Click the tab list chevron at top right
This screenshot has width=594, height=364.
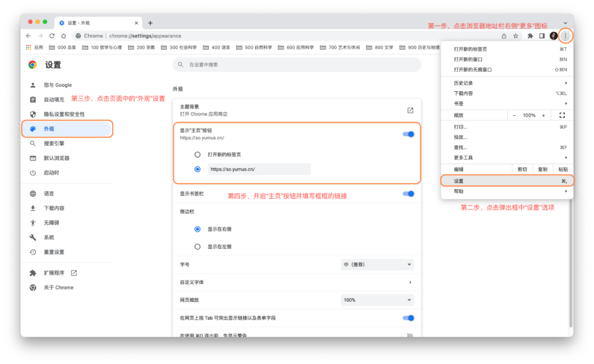coord(565,23)
